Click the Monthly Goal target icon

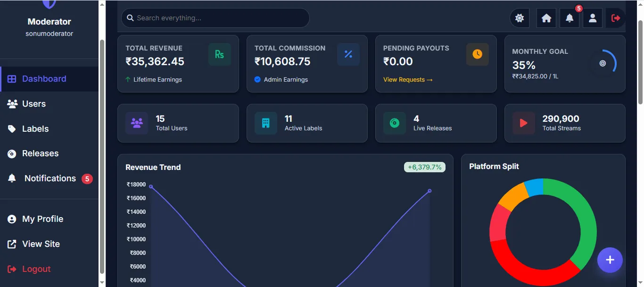click(603, 63)
